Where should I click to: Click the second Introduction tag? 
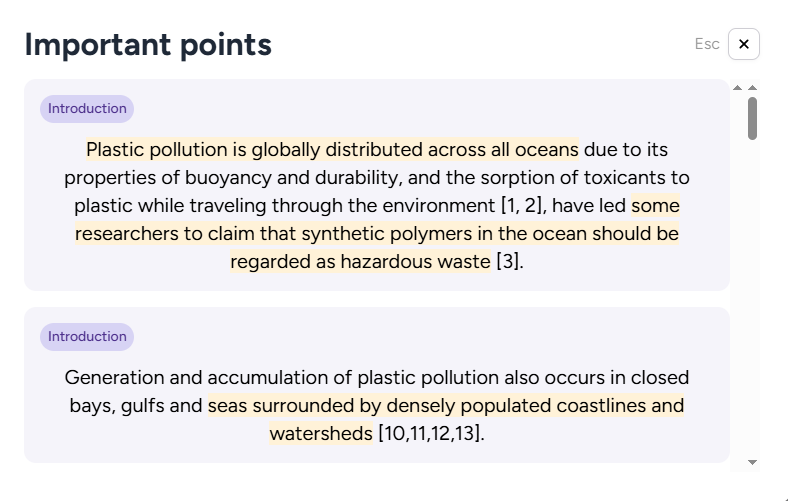click(87, 337)
